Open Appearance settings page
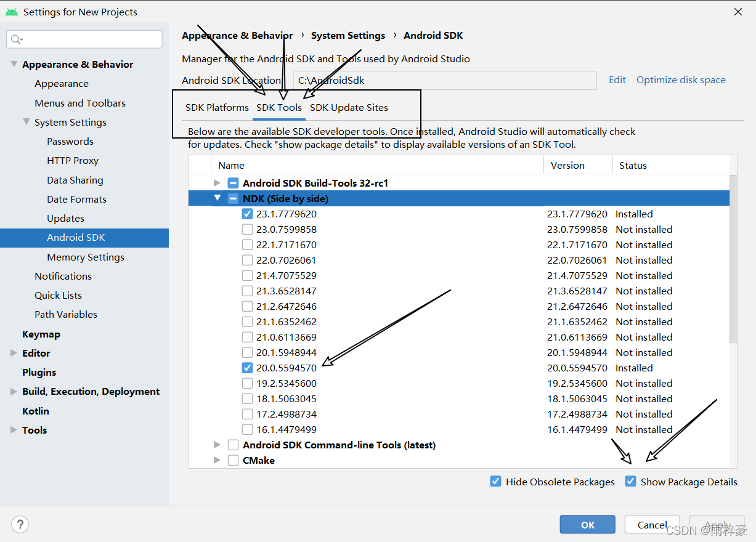 point(62,84)
